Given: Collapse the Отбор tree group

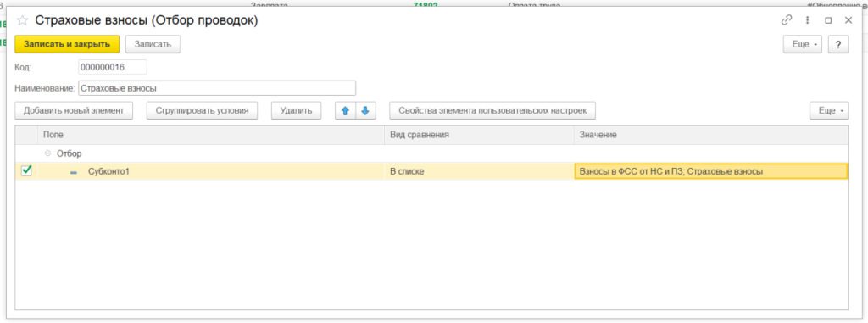Looking at the screenshot, I should pyautogui.click(x=47, y=153).
